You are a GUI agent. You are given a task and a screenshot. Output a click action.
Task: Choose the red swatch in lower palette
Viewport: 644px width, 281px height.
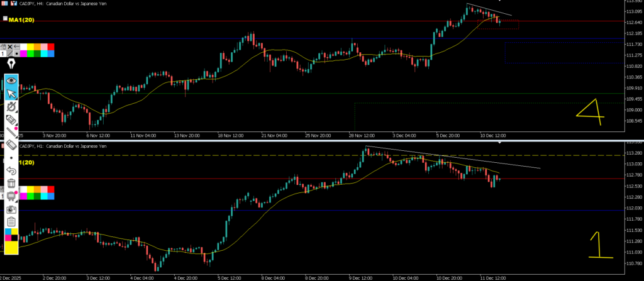pyautogui.click(x=50, y=189)
